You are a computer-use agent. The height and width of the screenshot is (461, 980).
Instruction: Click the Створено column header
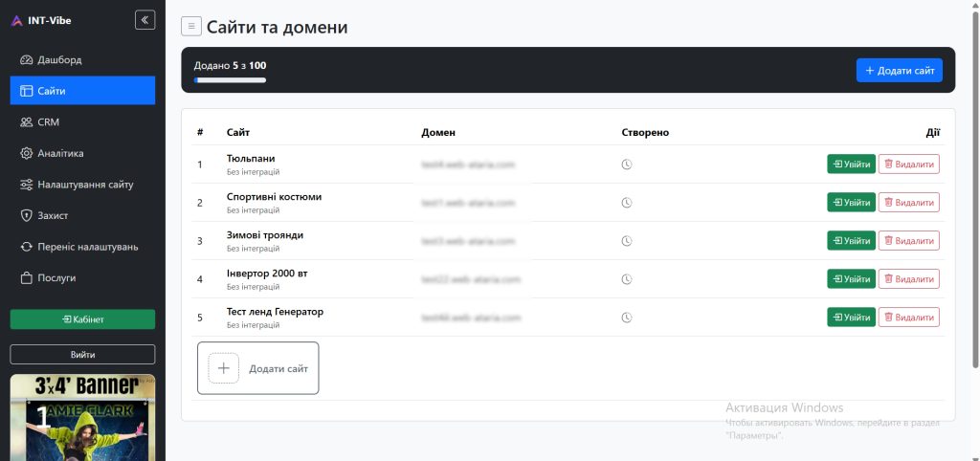(x=646, y=132)
